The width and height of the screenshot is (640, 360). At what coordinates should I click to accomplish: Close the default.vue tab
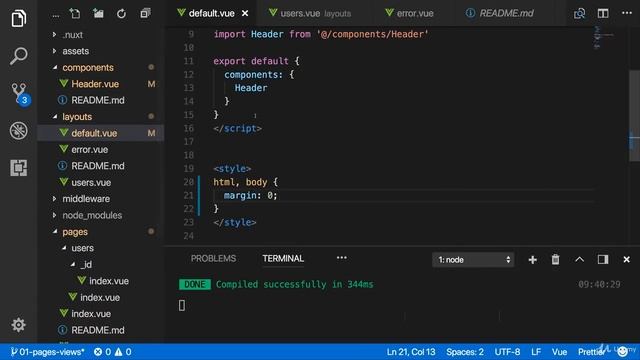coord(245,13)
